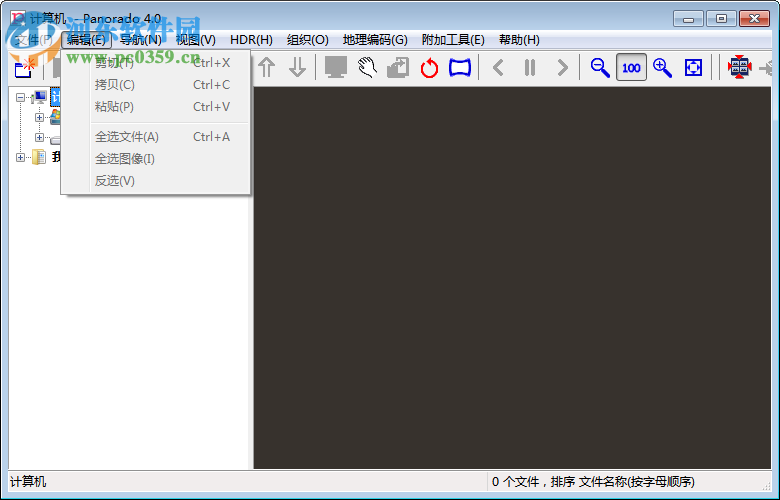Click the red rotate icon
Image resolution: width=780 pixels, height=500 pixels.
pyautogui.click(x=429, y=68)
